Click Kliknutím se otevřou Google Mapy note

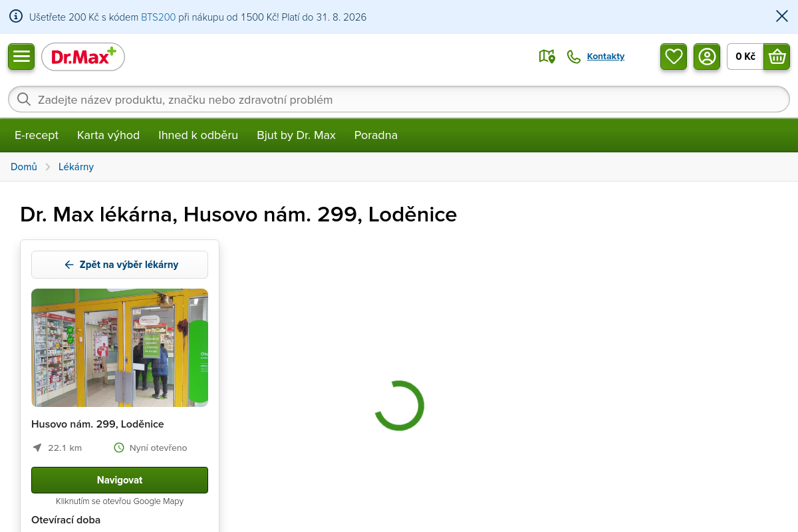click(120, 501)
